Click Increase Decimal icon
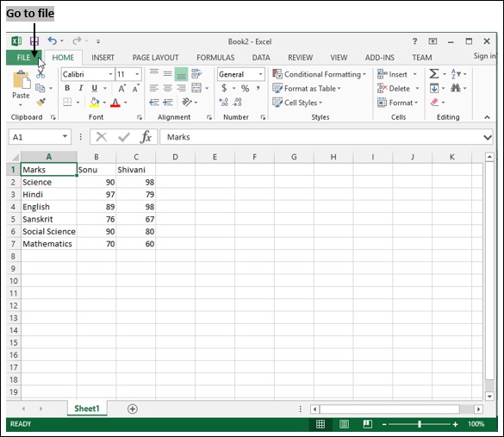 pyautogui.click(x=223, y=103)
